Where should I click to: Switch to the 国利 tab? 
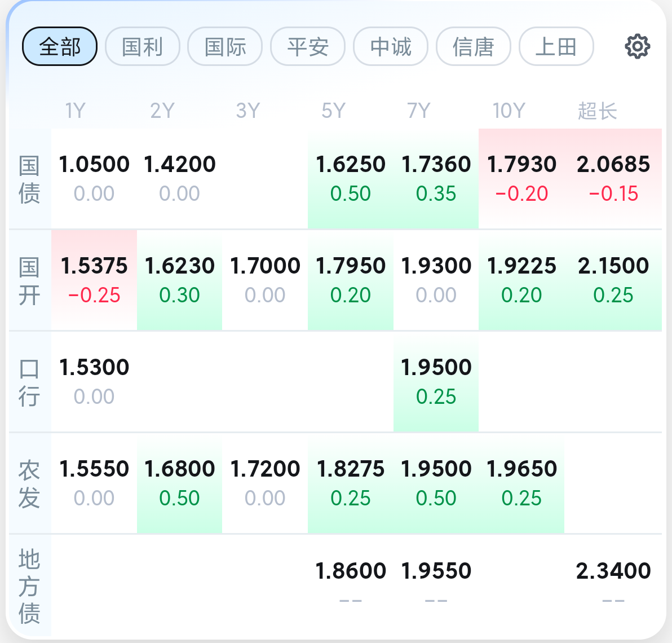coord(143,46)
